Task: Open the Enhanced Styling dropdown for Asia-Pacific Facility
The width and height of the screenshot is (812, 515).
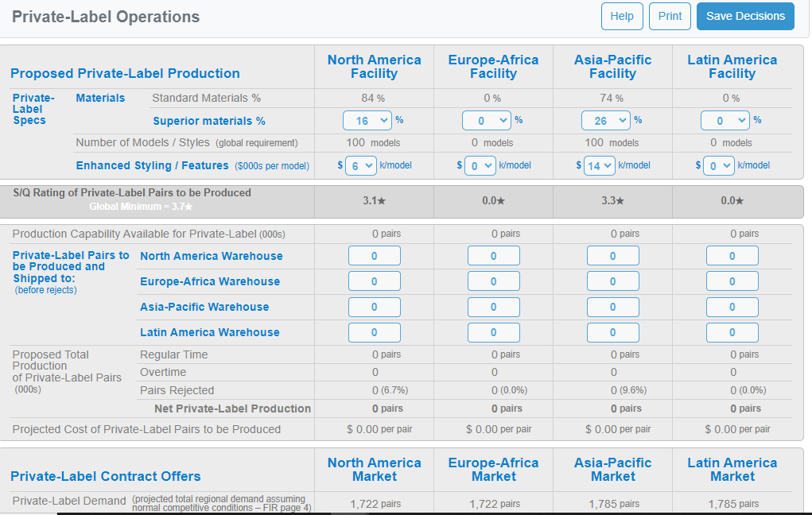Action: click(600, 165)
